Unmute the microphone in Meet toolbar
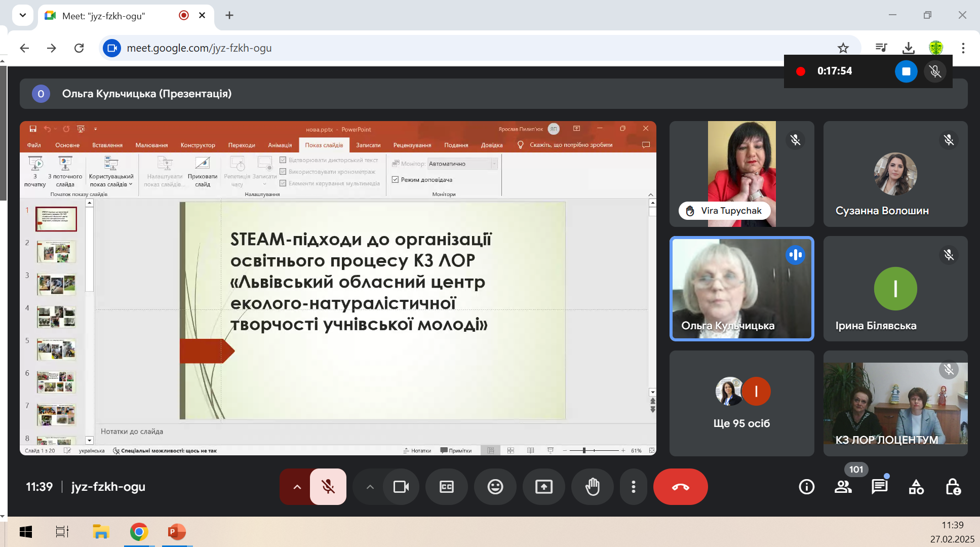 click(328, 487)
